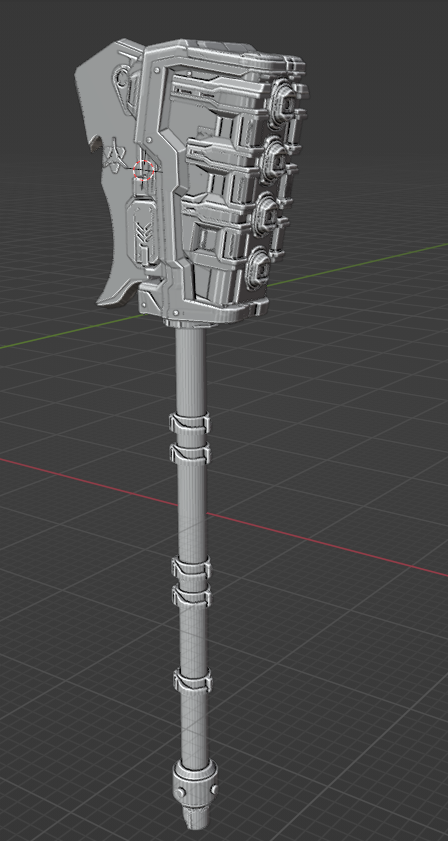448x841 pixels.
Task: Select the fourth clamp ring on handle
Action: tap(191, 595)
